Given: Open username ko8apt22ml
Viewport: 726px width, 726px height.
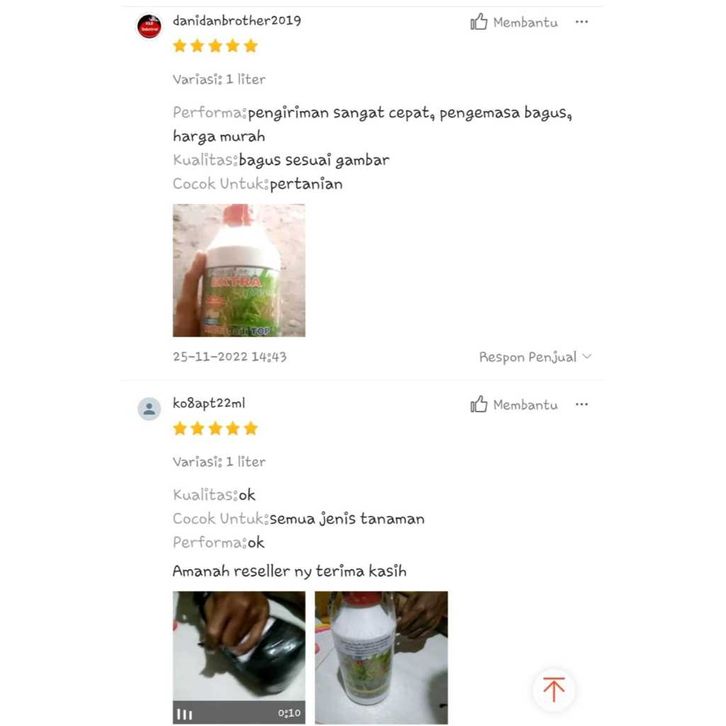Looking at the screenshot, I should tap(209, 403).
